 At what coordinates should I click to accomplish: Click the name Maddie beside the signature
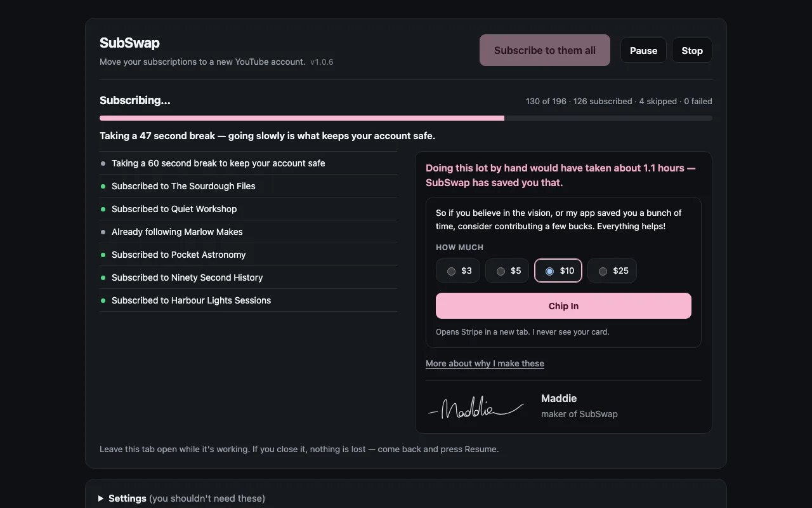(x=559, y=398)
